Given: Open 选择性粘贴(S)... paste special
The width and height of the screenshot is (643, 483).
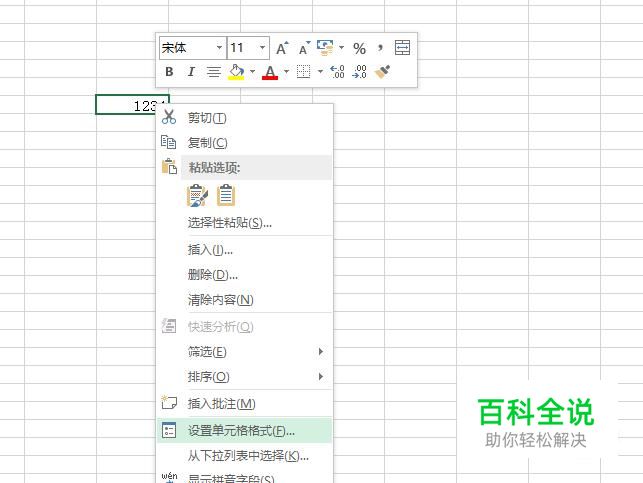Looking at the screenshot, I should tap(244, 223).
